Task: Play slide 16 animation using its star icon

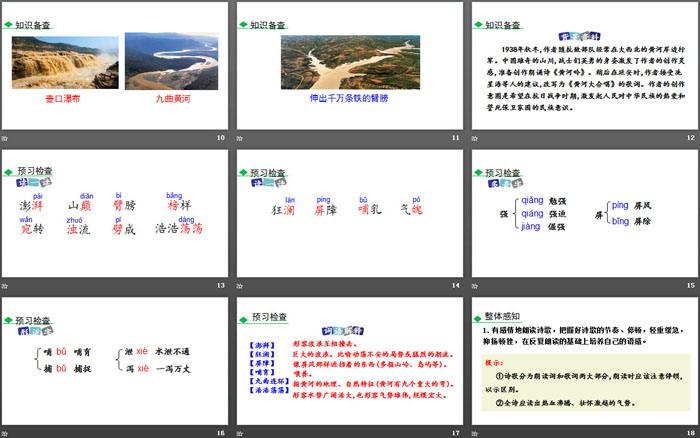Action: [7, 432]
